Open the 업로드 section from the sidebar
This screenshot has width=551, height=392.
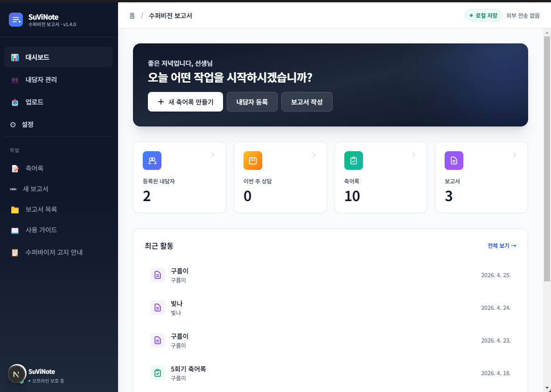pyautogui.click(x=15, y=102)
